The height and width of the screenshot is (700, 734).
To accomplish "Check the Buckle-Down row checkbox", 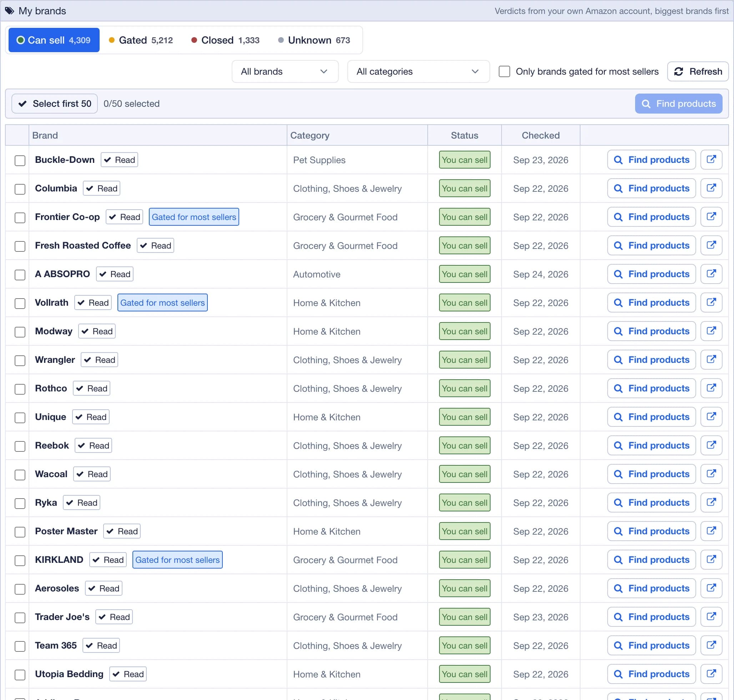I will click(20, 160).
